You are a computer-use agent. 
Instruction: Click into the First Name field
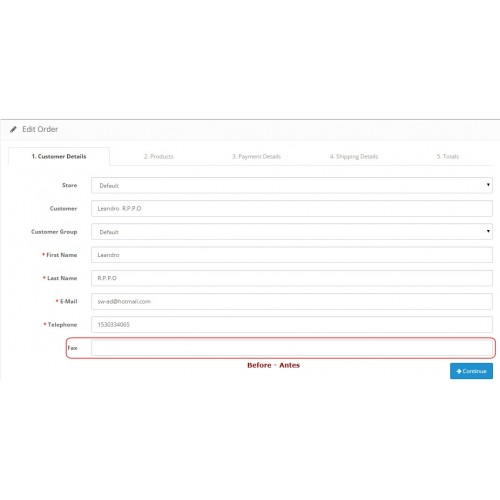click(x=292, y=255)
